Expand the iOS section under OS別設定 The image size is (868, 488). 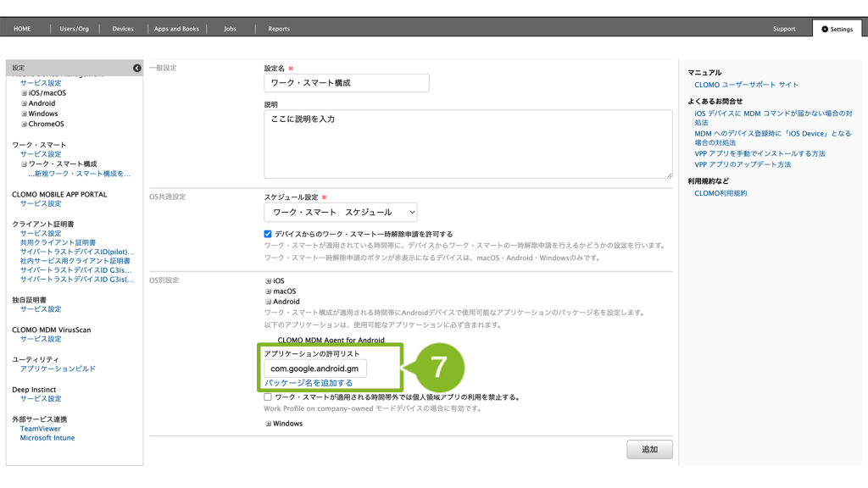coord(269,280)
